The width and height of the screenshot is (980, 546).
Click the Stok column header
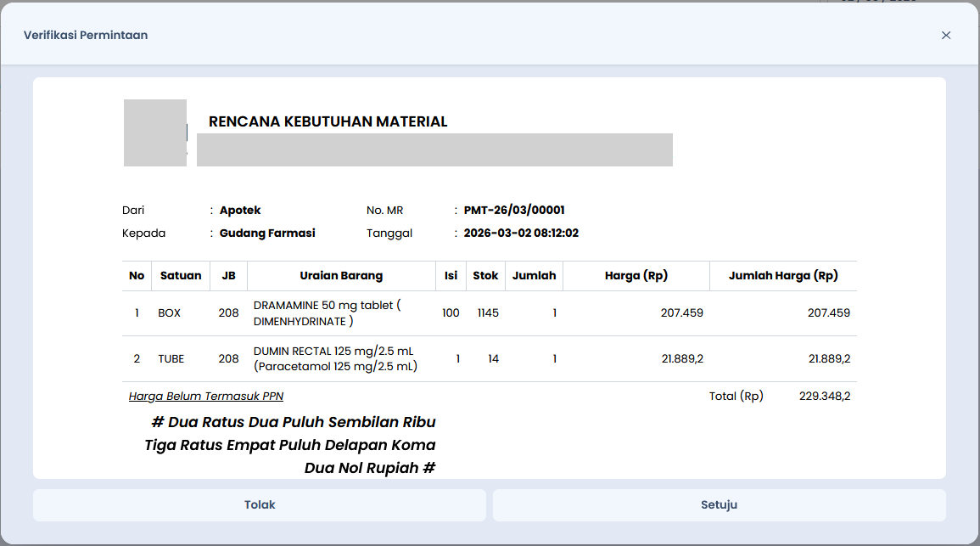[x=485, y=276]
